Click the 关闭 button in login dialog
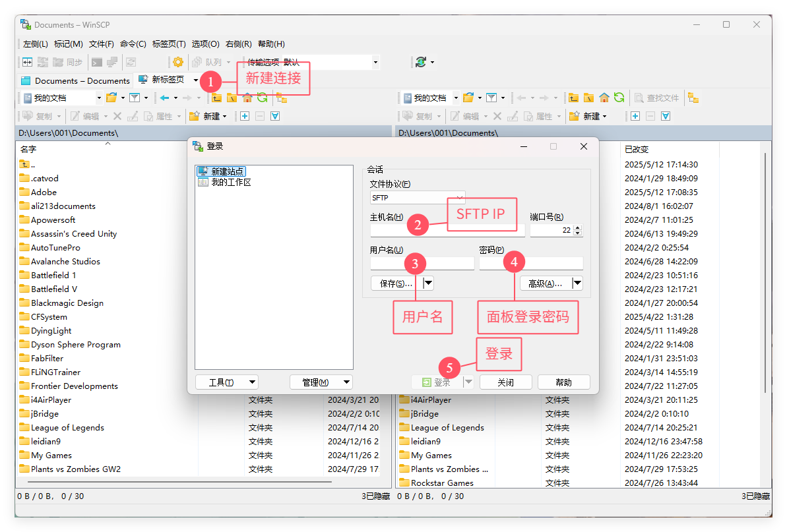 point(505,382)
